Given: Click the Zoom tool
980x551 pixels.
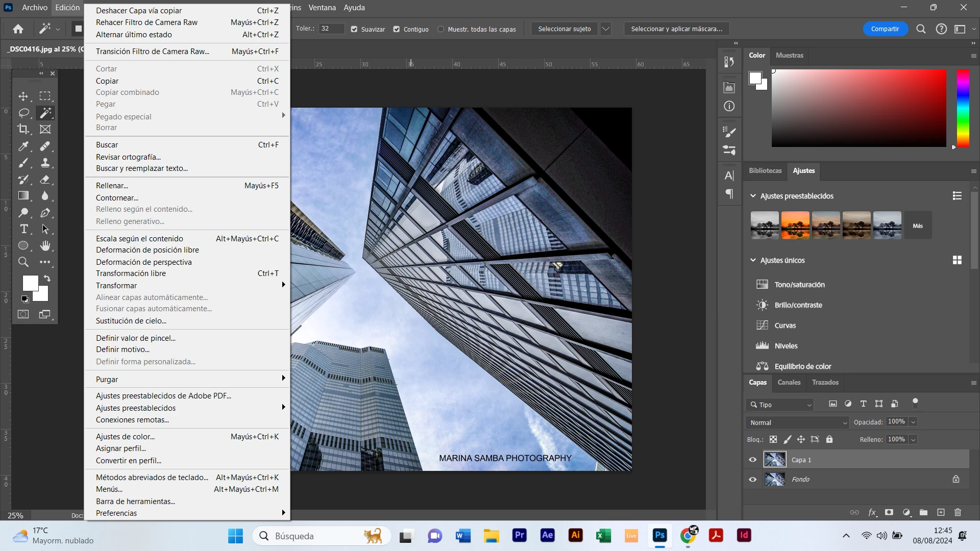Looking at the screenshot, I should coord(23,262).
